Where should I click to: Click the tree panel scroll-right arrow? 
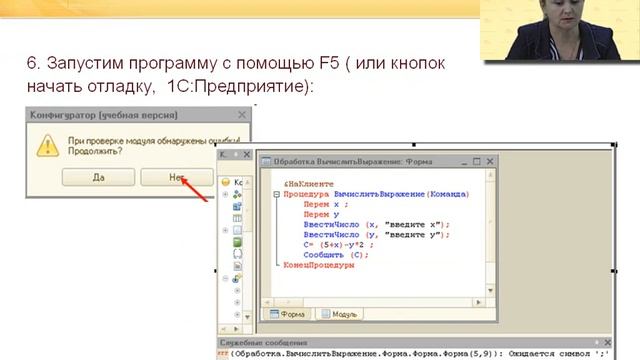pos(236,329)
